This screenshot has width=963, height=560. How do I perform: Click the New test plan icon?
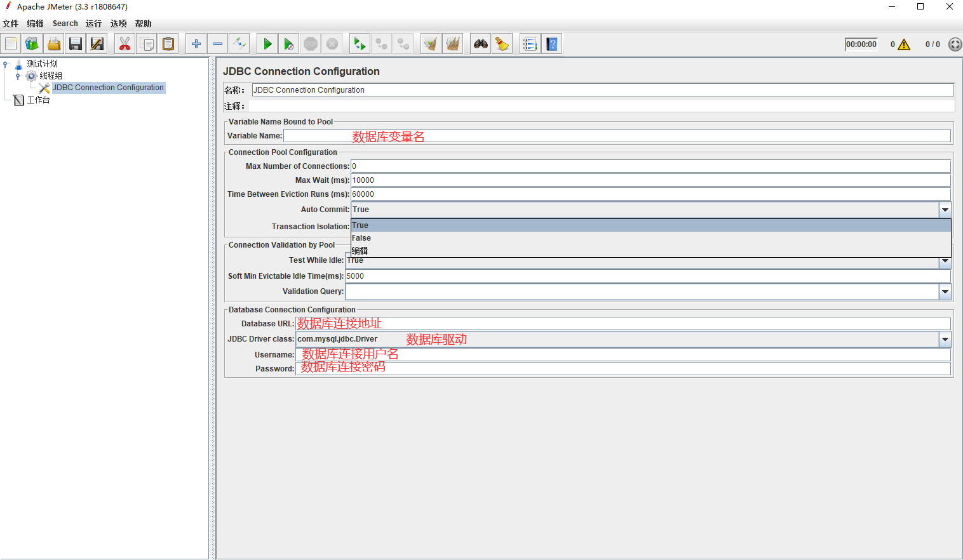pyautogui.click(x=11, y=44)
